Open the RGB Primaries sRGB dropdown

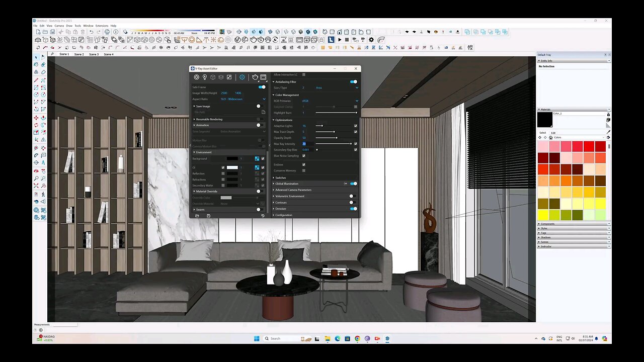[330, 101]
